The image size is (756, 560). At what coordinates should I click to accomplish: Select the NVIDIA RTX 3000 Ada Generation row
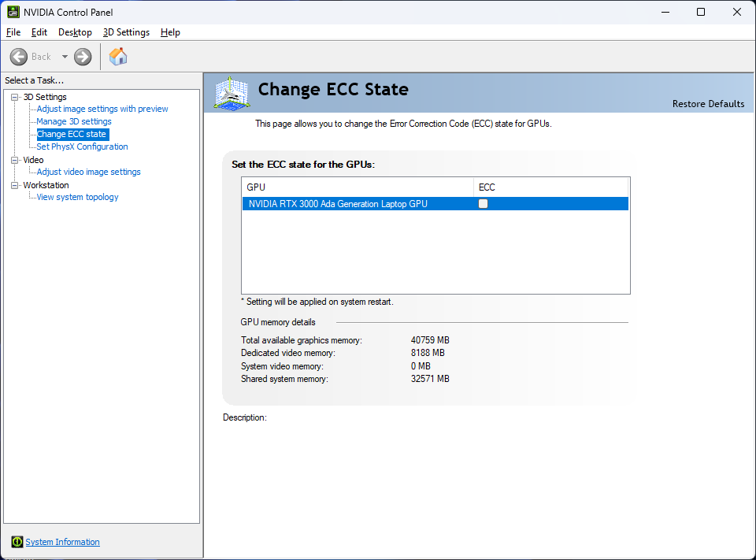pyautogui.click(x=435, y=203)
